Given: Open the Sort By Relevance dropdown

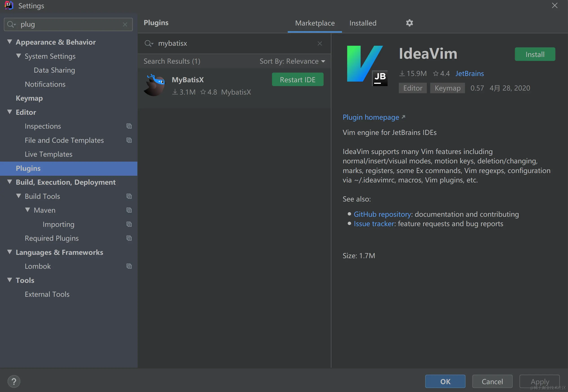Looking at the screenshot, I should click(292, 61).
